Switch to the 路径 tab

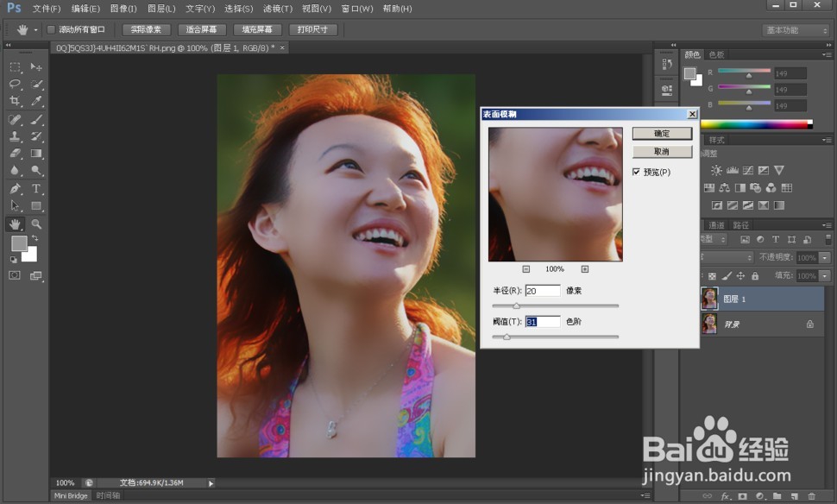coord(741,224)
